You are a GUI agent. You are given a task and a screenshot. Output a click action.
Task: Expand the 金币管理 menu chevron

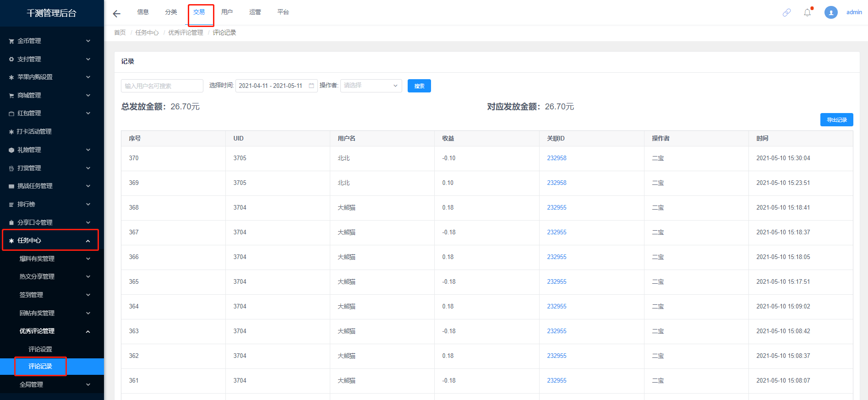point(88,41)
